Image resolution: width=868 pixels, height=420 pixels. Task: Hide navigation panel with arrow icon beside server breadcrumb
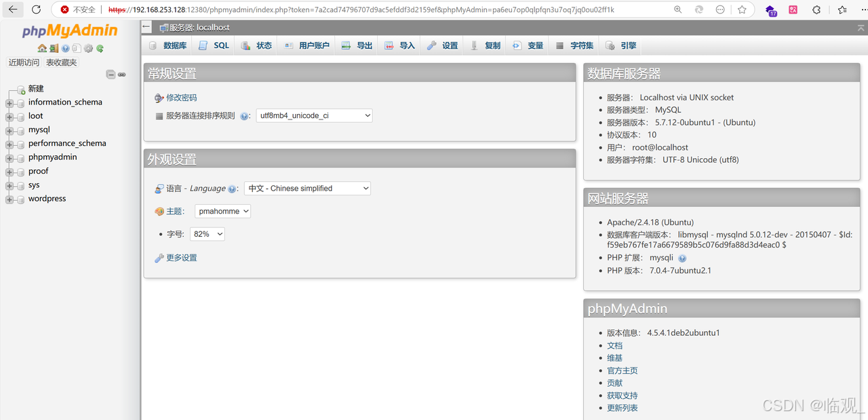click(x=147, y=26)
